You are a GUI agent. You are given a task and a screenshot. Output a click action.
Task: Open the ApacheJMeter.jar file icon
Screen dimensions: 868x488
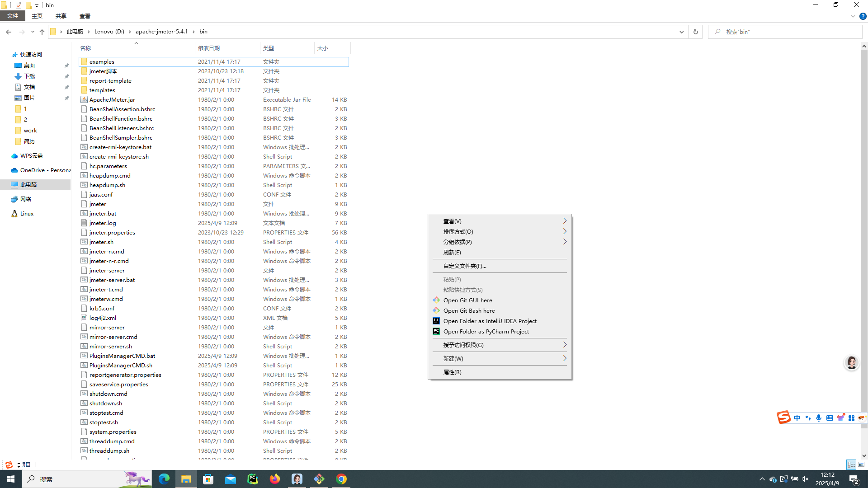[x=84, y=99]
